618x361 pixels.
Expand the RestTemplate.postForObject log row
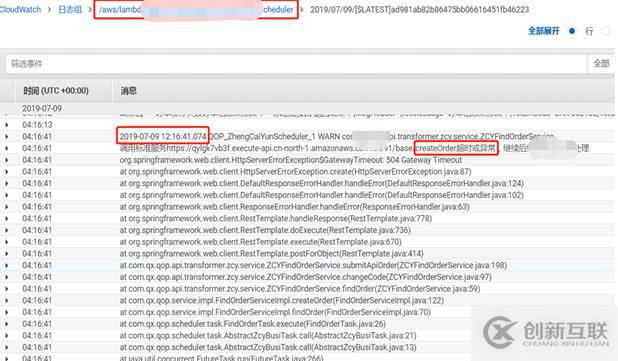[x=7, y=253]
